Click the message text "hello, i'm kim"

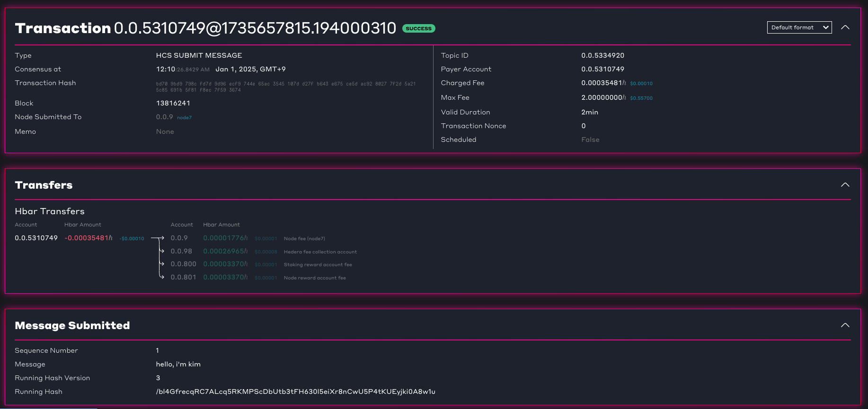178,364
